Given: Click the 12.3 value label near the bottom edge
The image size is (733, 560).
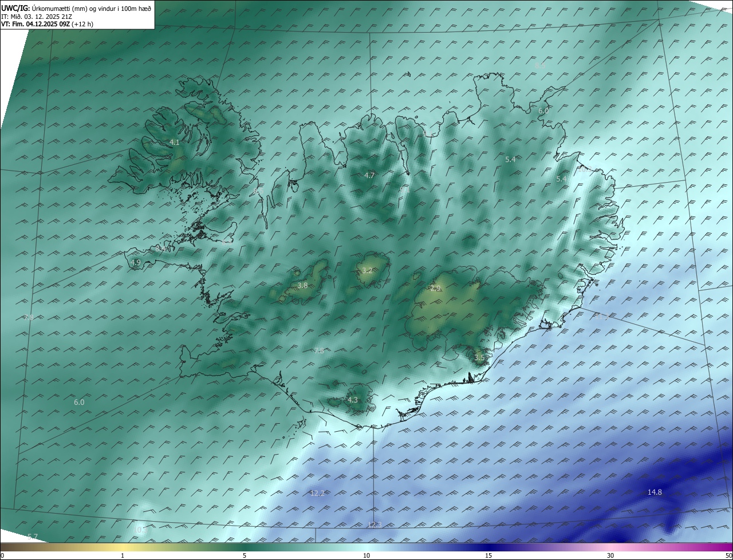Looking at the screenshot, I should tap(375, 524).
